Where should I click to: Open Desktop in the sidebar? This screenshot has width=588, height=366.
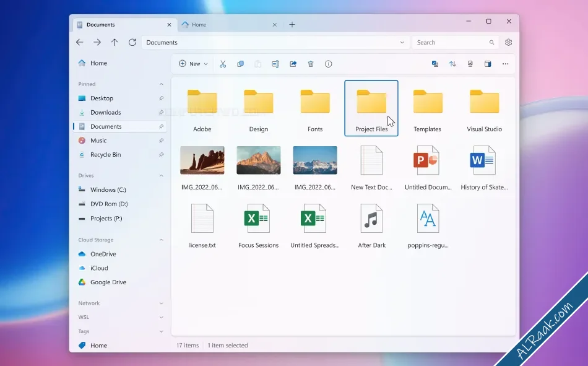119,98
